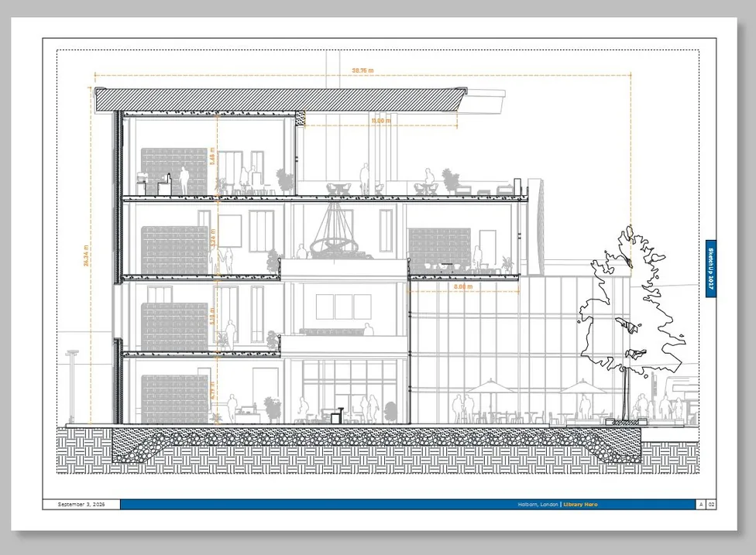Click the Library Hero project title
This screenshot has height=555, width=756.
coord(580,505)
